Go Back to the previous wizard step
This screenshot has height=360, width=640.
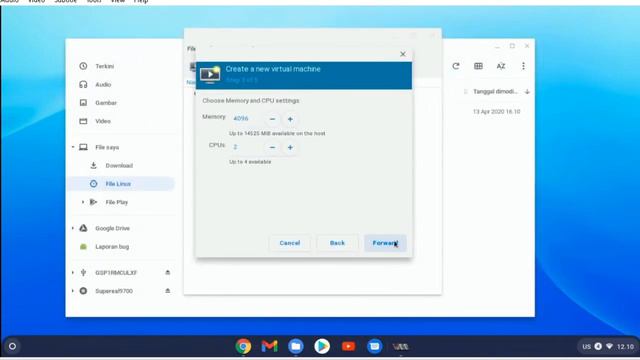coord(337,243)
